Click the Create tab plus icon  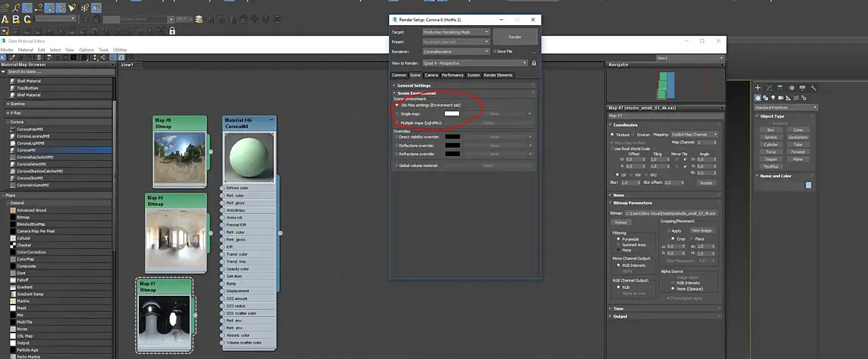coord(758,88)
